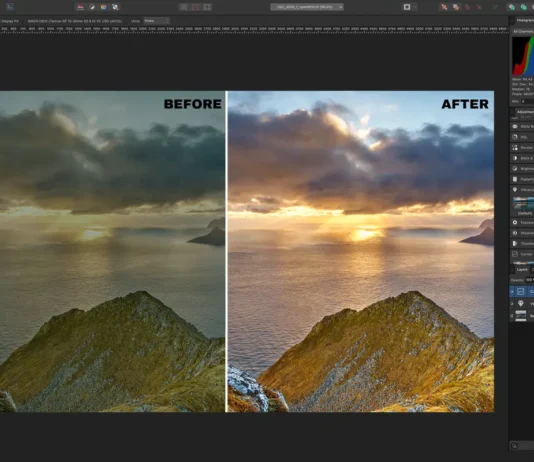Open the Units dropdown showing Pixels
The height and width of the screenshot is (462, 534).
[156, 21]
